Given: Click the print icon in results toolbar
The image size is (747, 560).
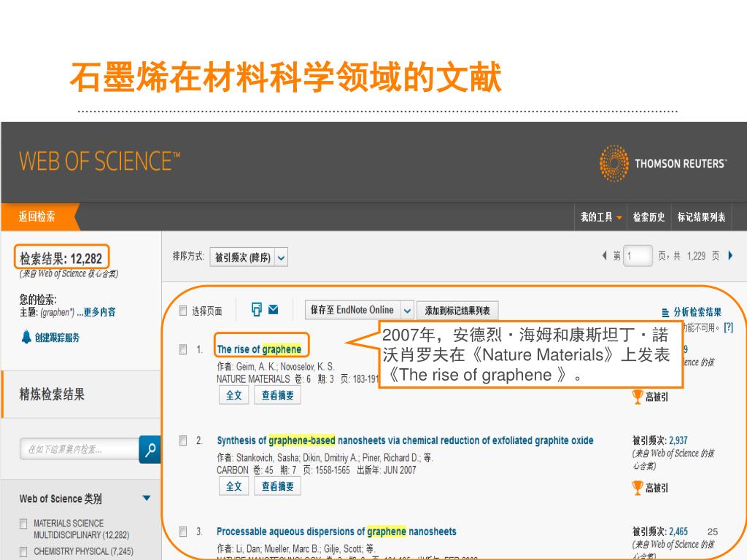Looking at the screenshot, I should click(x=256, y=309).
